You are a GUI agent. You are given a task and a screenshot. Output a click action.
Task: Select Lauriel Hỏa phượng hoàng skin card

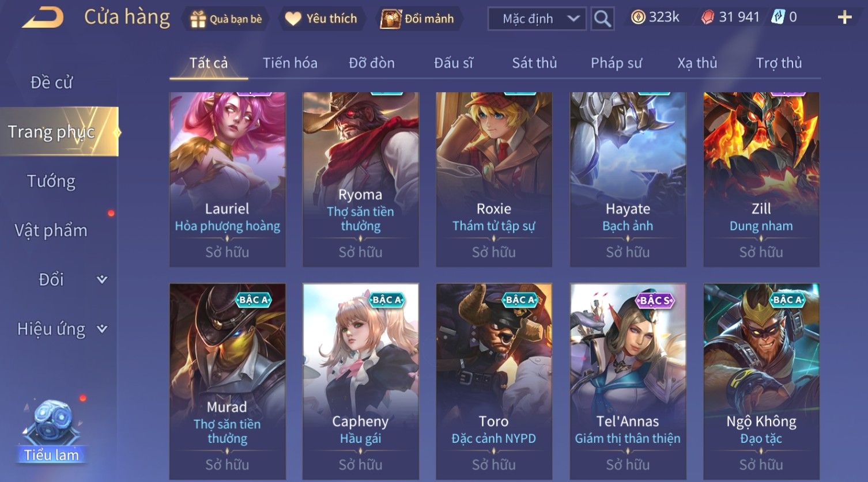pyautogui.click(x=227, y=179)
